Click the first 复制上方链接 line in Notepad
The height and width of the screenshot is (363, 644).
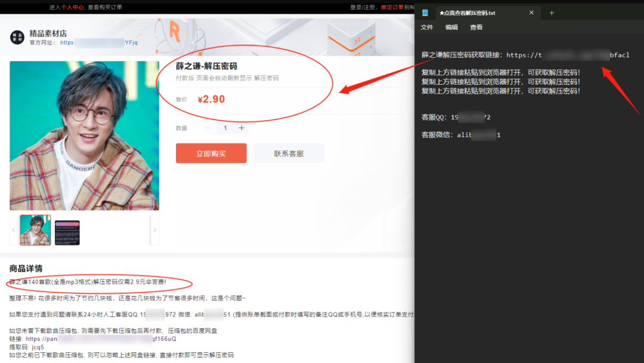point(501,73)
